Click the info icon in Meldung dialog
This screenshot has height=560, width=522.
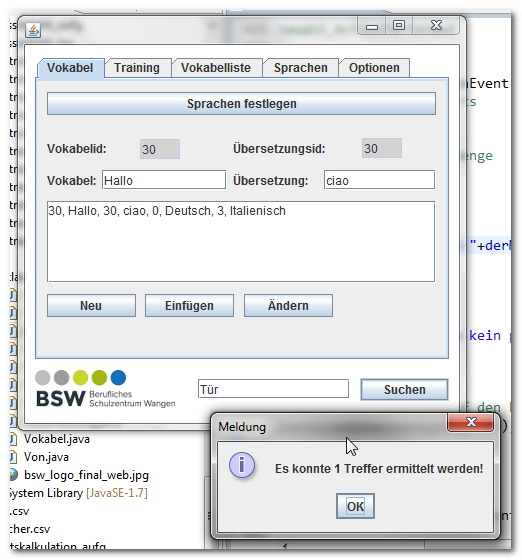[x=242, y=465]
